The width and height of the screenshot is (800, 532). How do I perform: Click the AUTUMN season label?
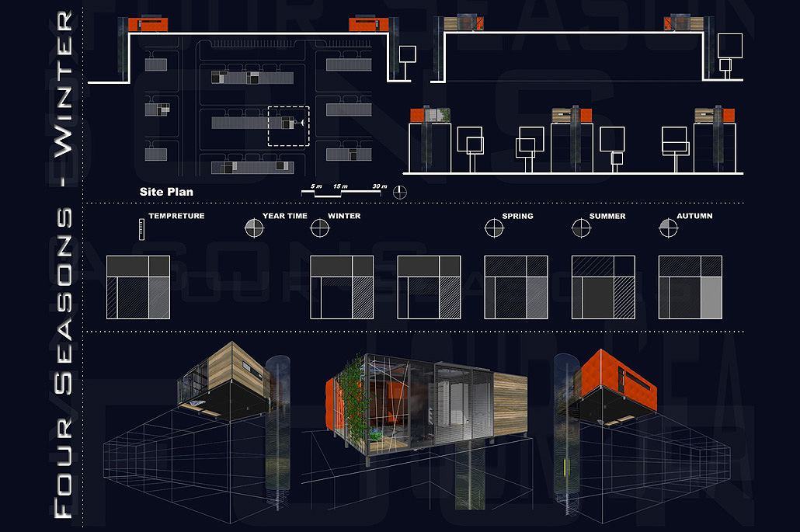(694, 216)
